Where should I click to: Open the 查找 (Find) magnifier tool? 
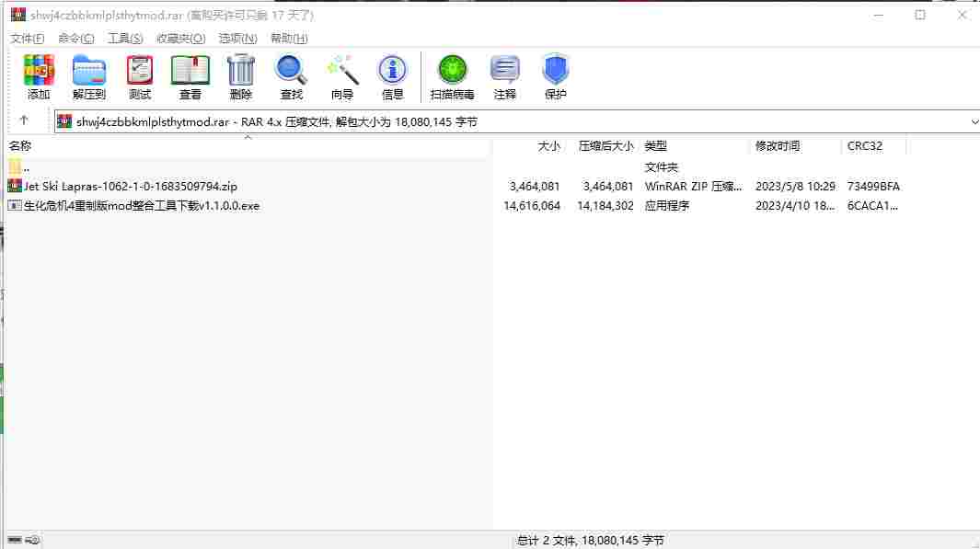click(292, 76)
